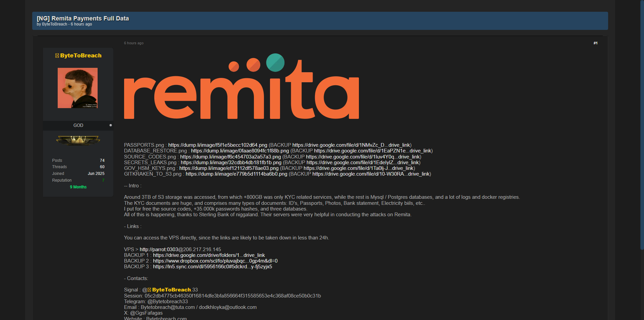Image resolution: width=644 pixels, height=320 pixels.
Task: Click the online status dot beside GOD
Action: pos(111,125)
